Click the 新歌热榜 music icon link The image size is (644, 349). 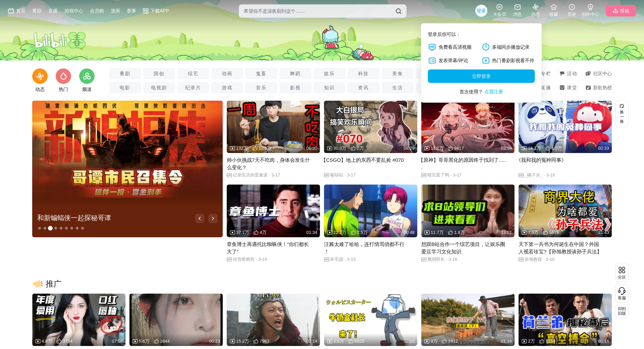click(598, 88)
